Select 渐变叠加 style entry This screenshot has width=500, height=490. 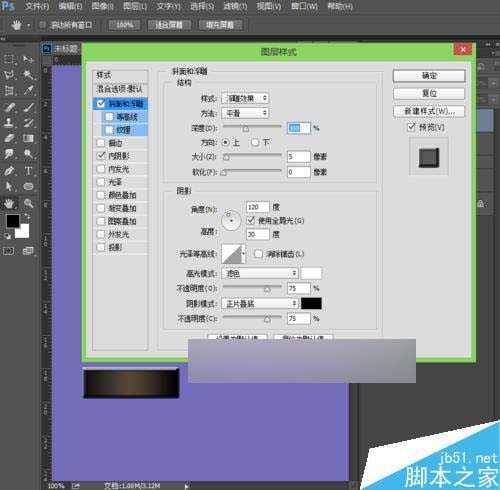click(x=121, y=208)
